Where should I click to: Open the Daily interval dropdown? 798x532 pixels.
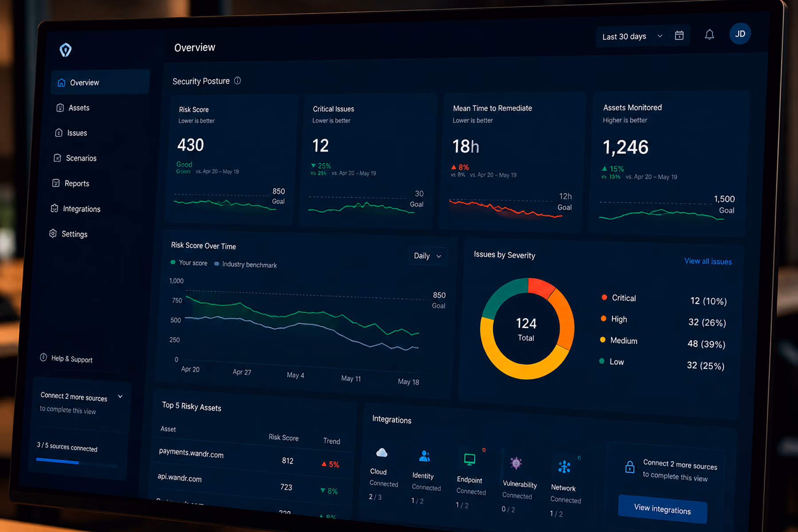click(427, 256)
